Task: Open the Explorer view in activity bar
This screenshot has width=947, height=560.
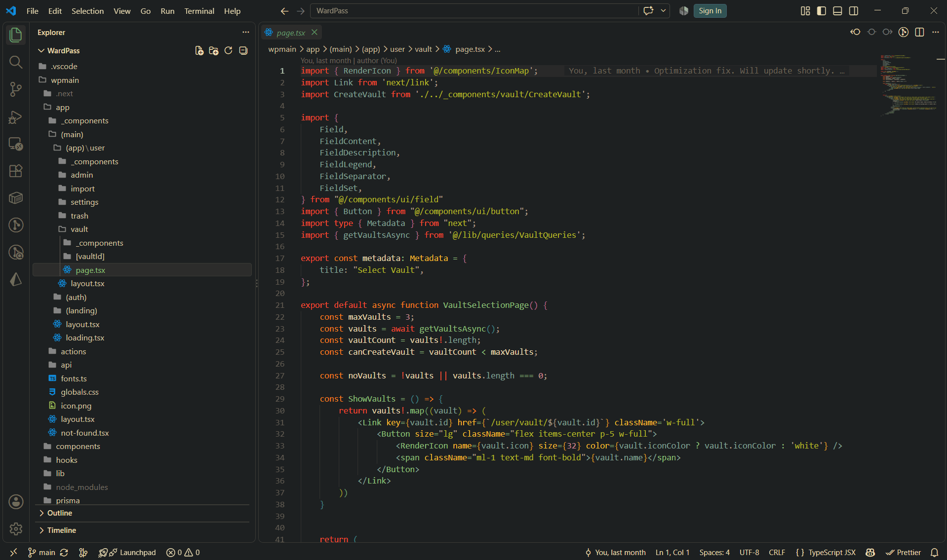Action: pos(16,35)
